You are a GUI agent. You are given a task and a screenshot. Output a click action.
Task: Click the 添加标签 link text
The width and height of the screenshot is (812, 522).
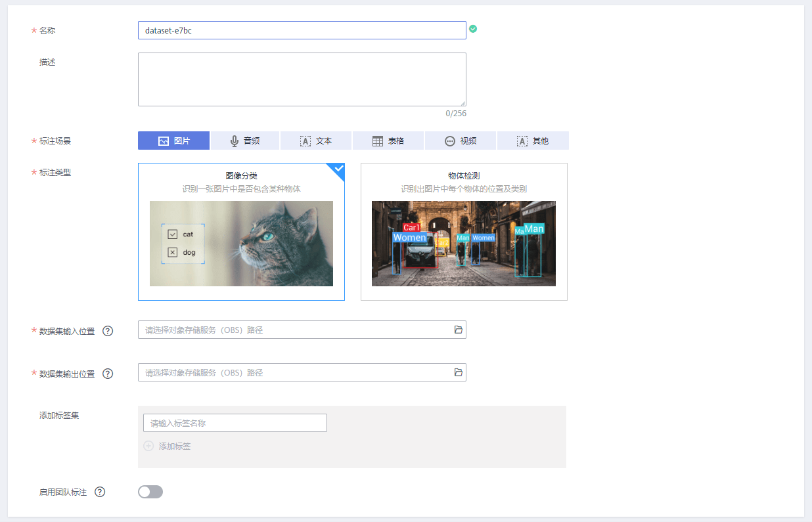point(175,446)
